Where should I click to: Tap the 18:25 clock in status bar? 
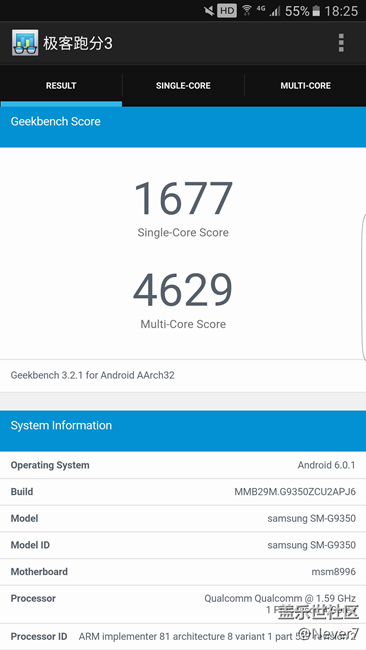[341, 11]
